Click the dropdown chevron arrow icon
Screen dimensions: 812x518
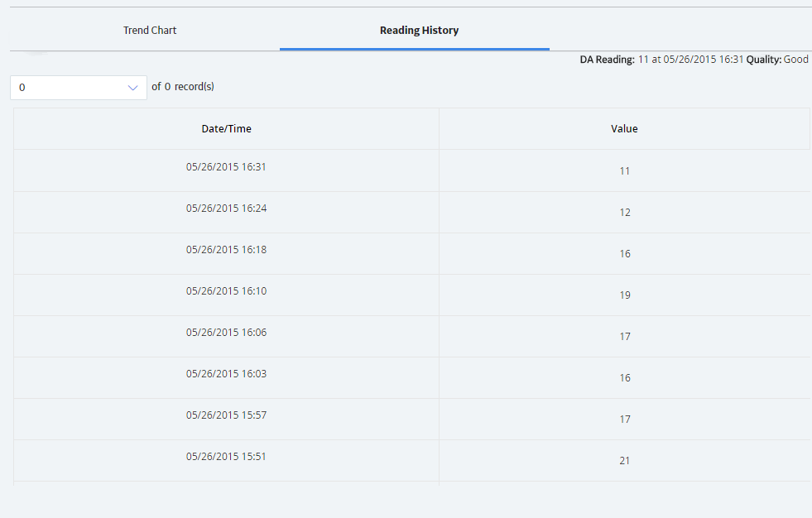(132, 88)
